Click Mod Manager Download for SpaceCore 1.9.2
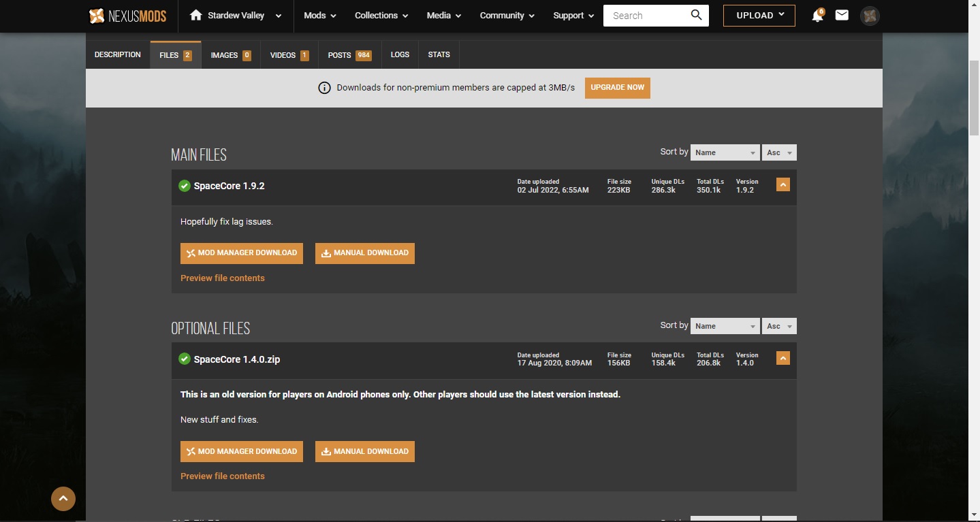The width and height of the screenshot is (980, 522). tap(242, 253)
